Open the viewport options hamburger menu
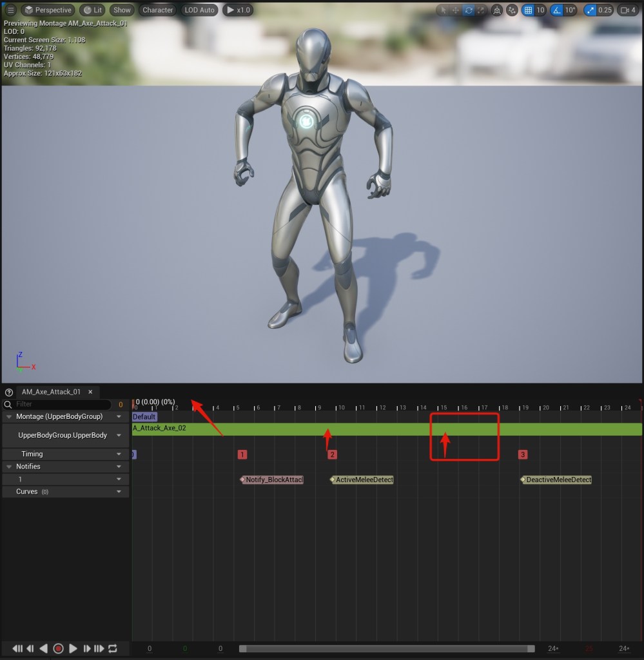644x660 pixels. pyautogui.click(x=10, y=10)
